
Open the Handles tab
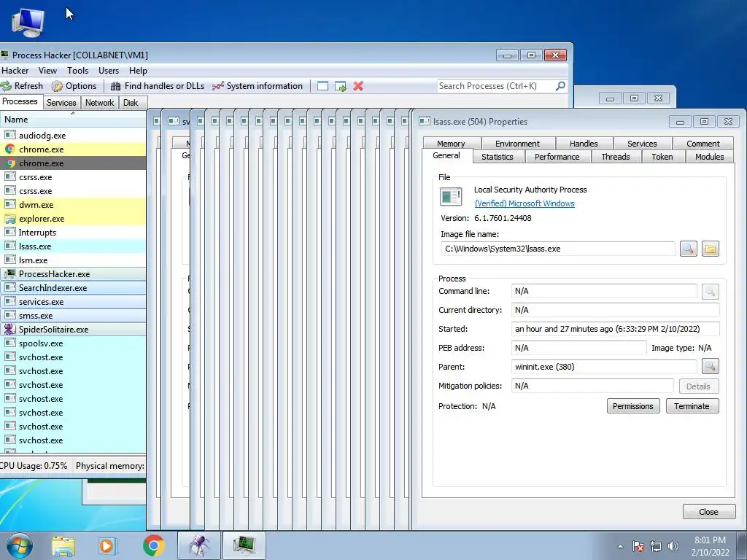pyautogui.click(x=584, y=144)
